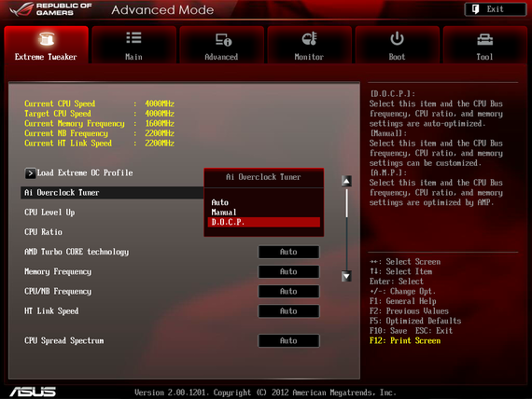Image resolution: width=532 pixels, height=399 pixels.
Task: Click the Republic of Gamers logo
Action: click(51, 9)
